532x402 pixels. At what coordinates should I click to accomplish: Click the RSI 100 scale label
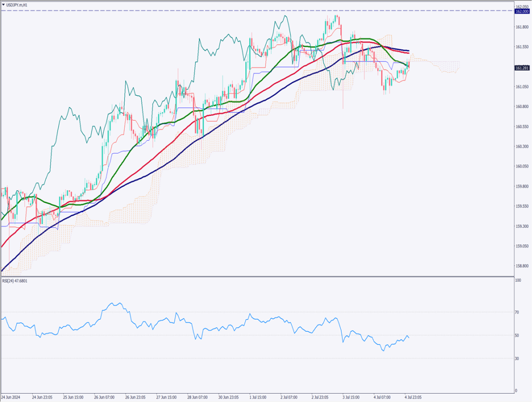pyautogui.click(x=517, y=280)
